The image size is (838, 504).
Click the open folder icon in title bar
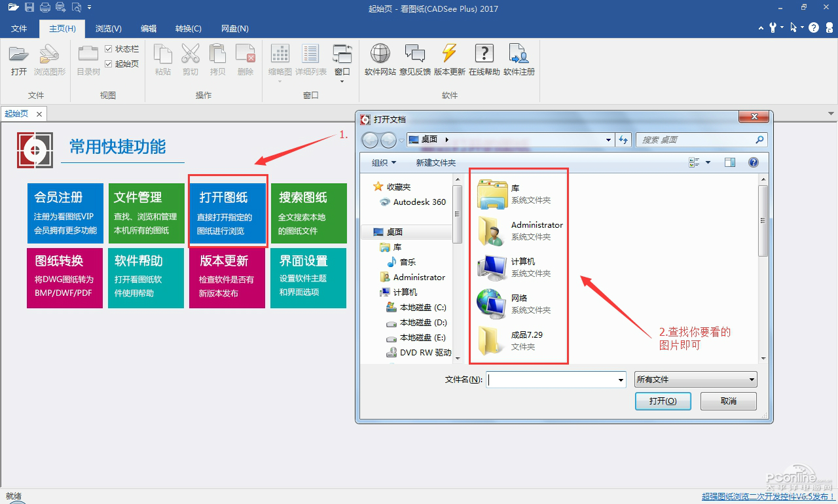click(13, 8)
